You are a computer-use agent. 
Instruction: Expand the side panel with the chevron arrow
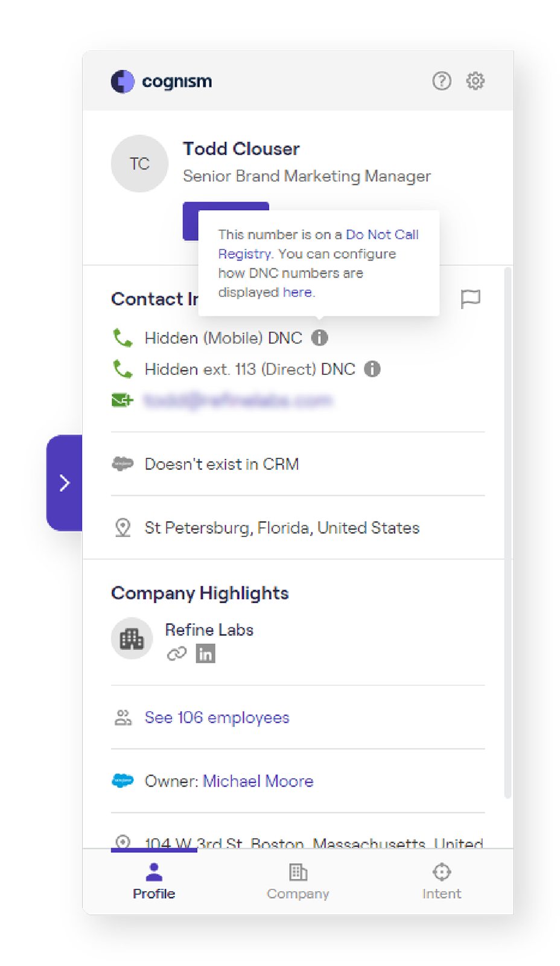(x=65, y=482)
